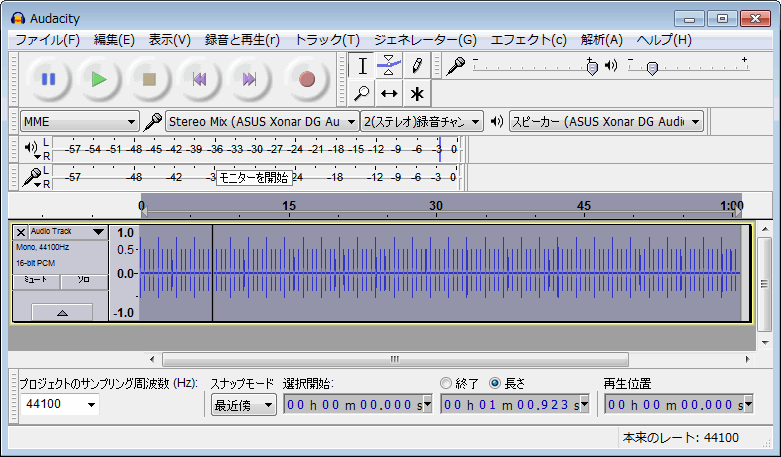Open the Audio Track name dropdown menu

pyautogui.click(x=68, y=232)
